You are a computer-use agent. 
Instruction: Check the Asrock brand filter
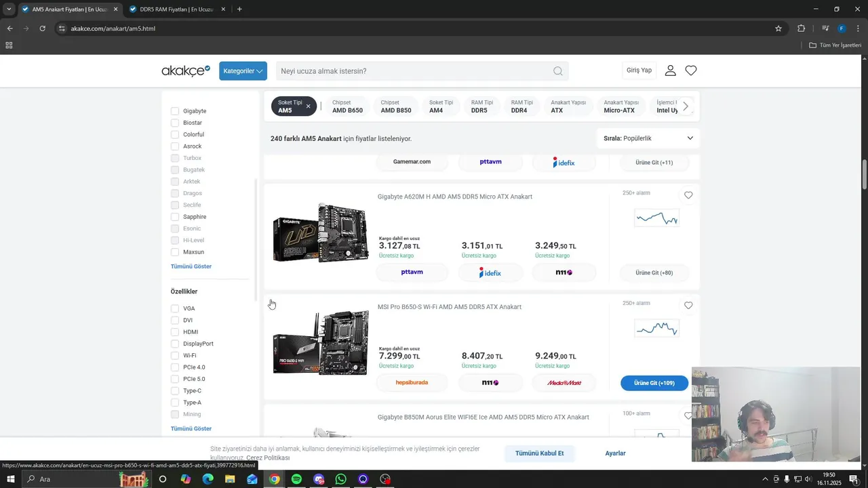(175, 146)
